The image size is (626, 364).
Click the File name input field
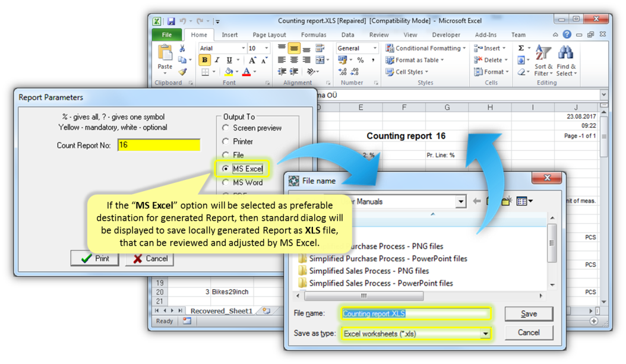pyautogui.click(x=416, y=314)
